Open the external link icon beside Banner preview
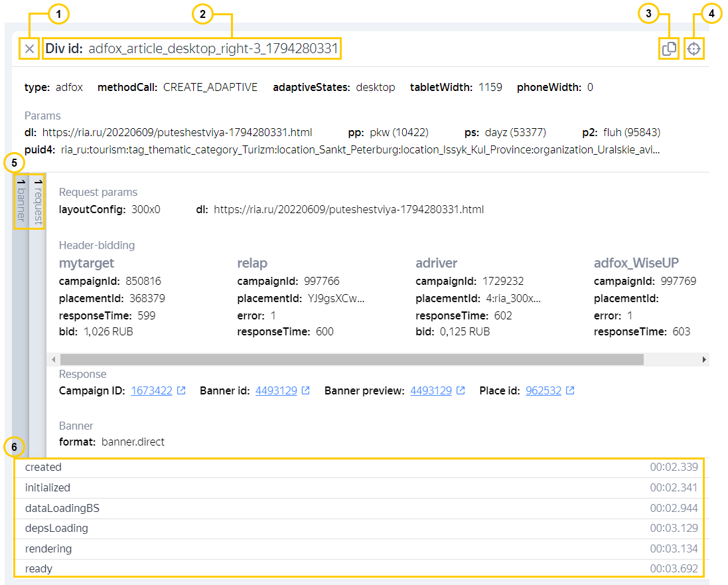 pos(461,390)
